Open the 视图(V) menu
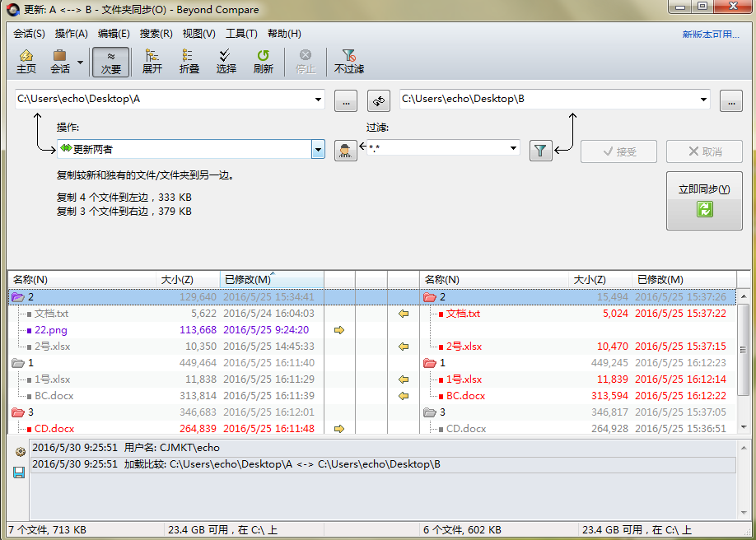The height and width of the screenshot is (540, 756). [x=198, y=34]
